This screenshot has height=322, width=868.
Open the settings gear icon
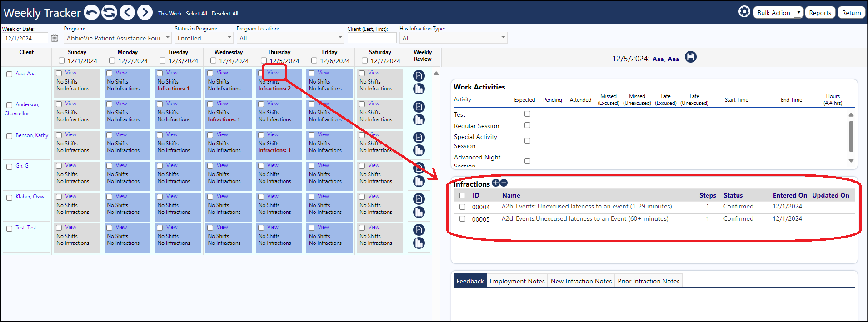click(x=744, y=11)
